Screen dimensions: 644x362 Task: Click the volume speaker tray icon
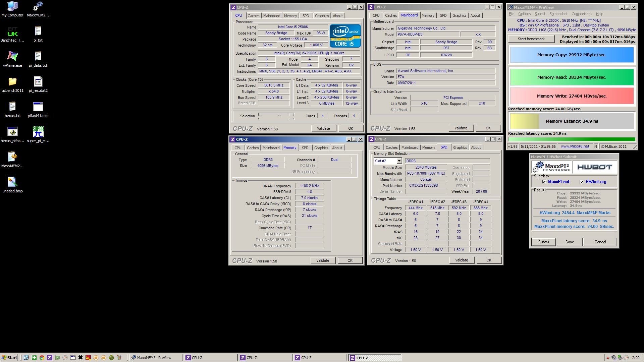(x=613, y=358)
